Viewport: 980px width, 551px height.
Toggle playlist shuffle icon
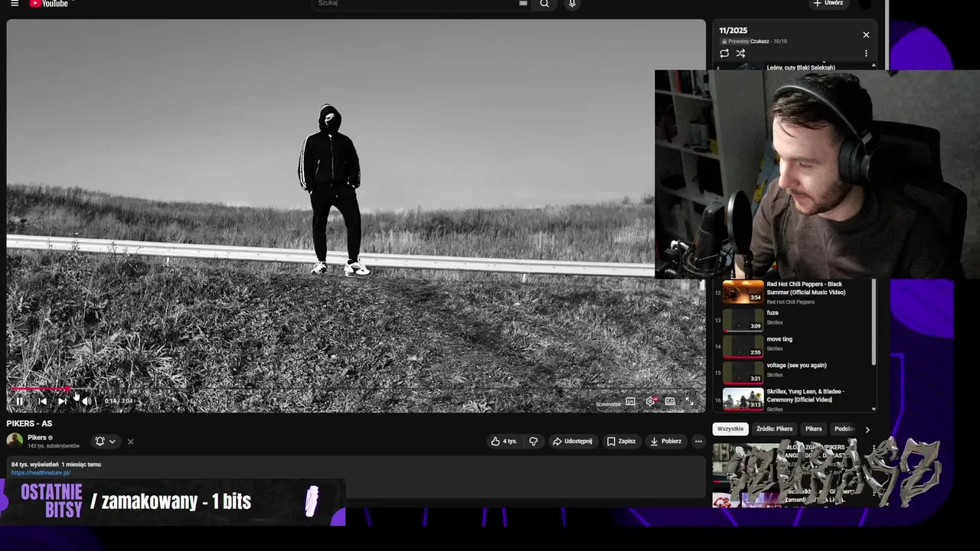(x=740, y=54)
